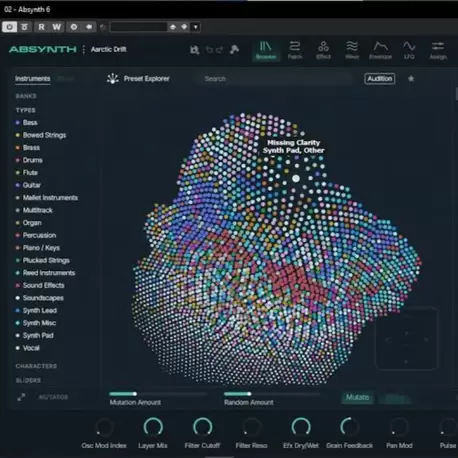Click the Grain Feedback knob
The width and height of the screenshot is (458, 458).
[350, 427]
